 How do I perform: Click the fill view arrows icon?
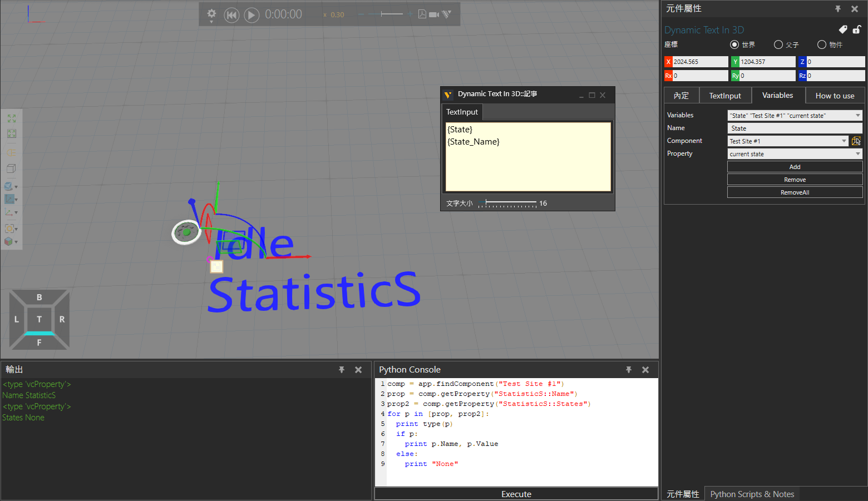(11, 118)
